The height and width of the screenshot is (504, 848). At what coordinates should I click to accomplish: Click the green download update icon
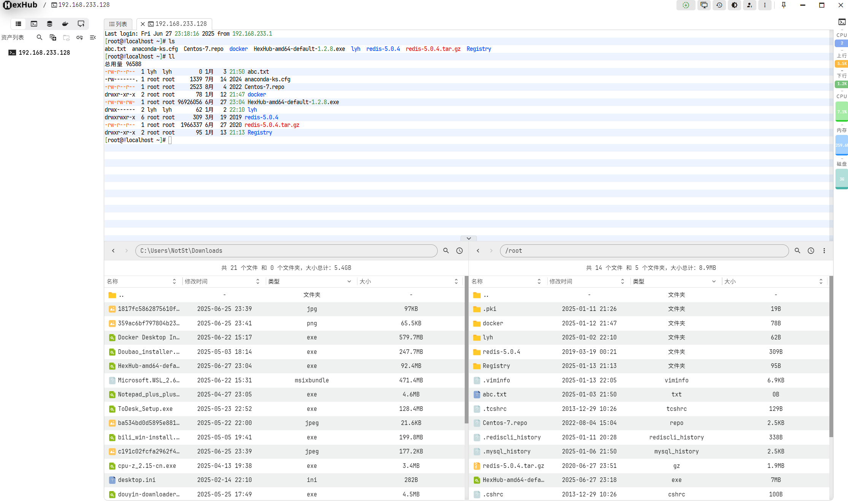(x=686, y=5)
